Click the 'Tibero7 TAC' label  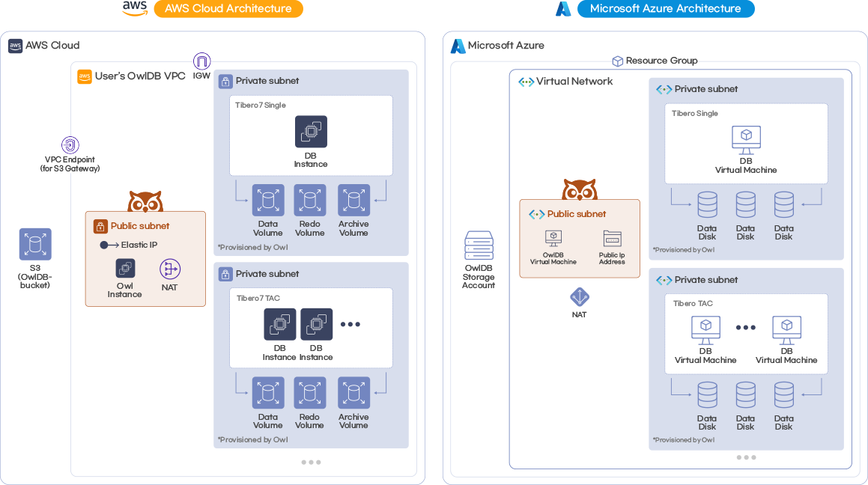pos(258,298)
